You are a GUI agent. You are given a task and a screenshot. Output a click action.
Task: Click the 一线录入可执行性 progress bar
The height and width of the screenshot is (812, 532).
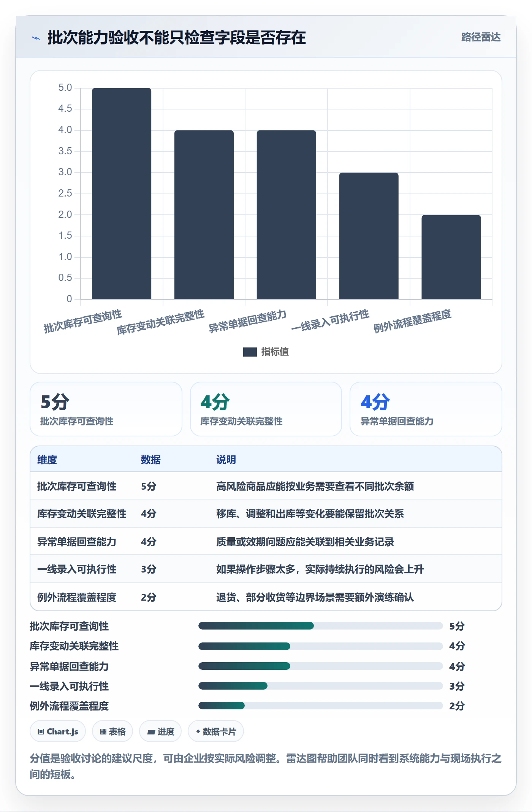321,686
